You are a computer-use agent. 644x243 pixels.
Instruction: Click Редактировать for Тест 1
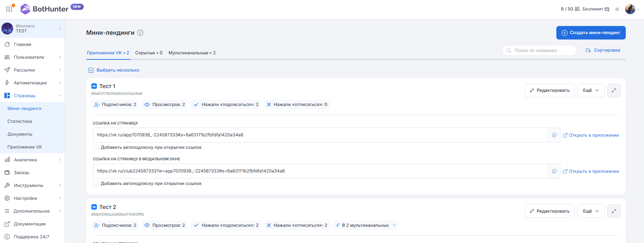click(549, 90)
